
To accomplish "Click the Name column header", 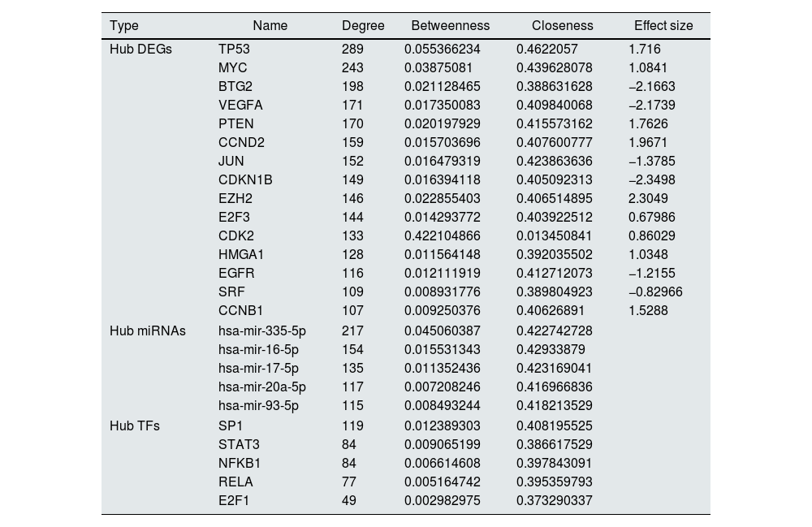I will click(270, 26).
